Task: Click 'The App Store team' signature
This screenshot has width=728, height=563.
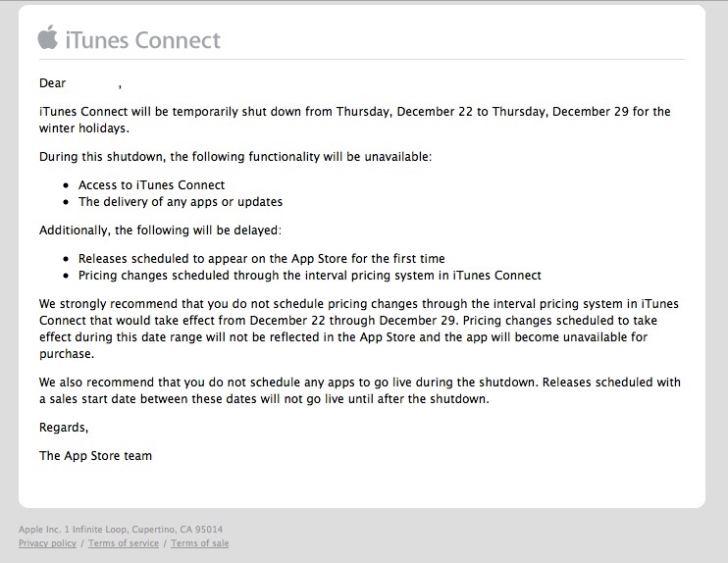Action: 95,456
